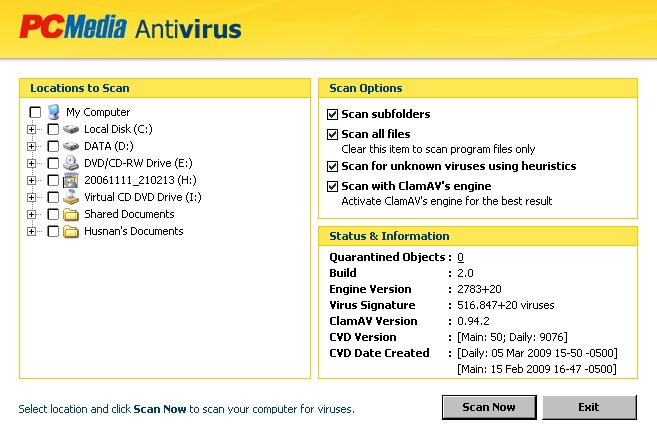Click the 20061111_210213 (H:) drive icon

pos(71,180)
